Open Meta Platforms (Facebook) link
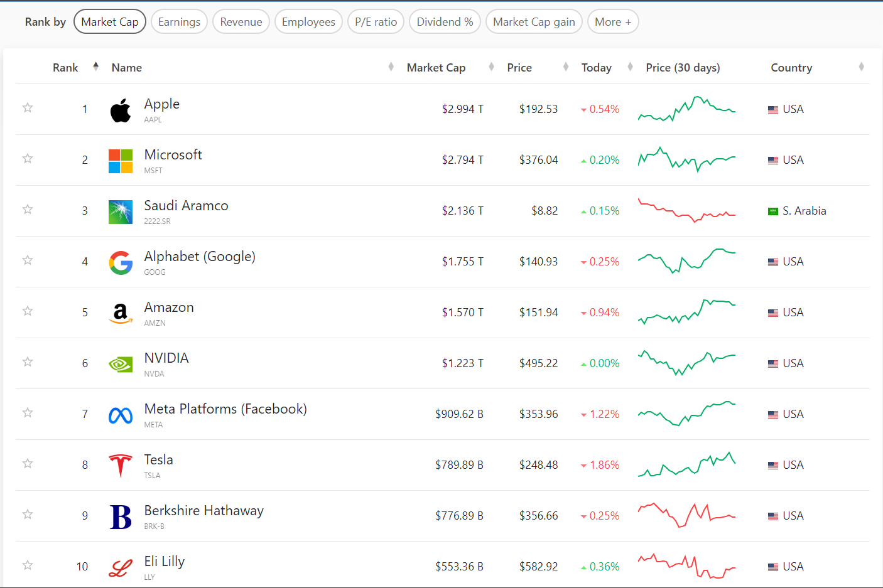This screenshot has width=883, height=588. click(225, 409)
